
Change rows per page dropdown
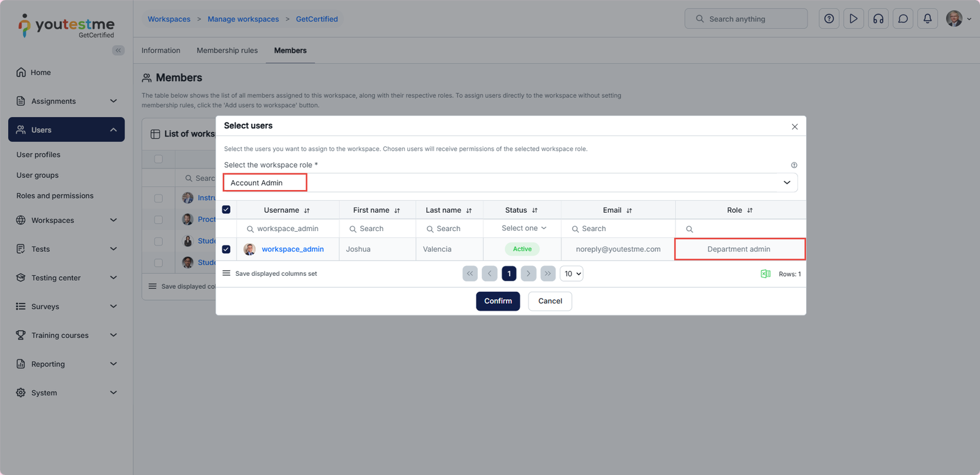coord(571,274)
